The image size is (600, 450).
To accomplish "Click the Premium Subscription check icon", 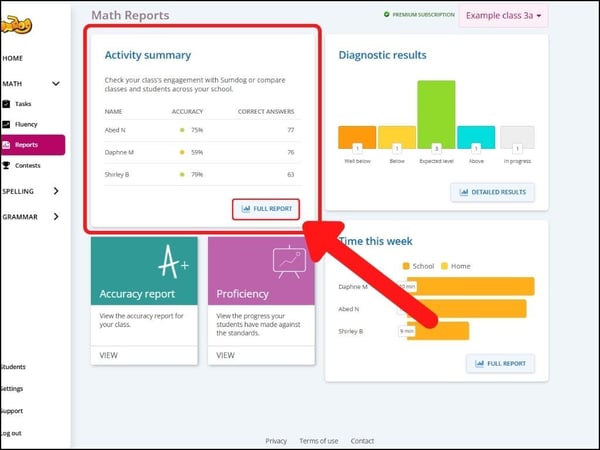I will [x=386, y=15].
